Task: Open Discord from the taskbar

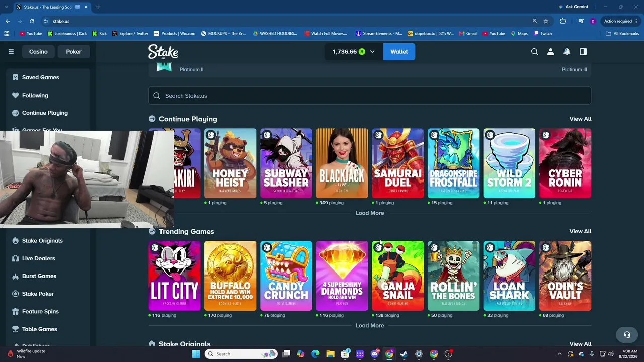Action: [x=375, y=354]
